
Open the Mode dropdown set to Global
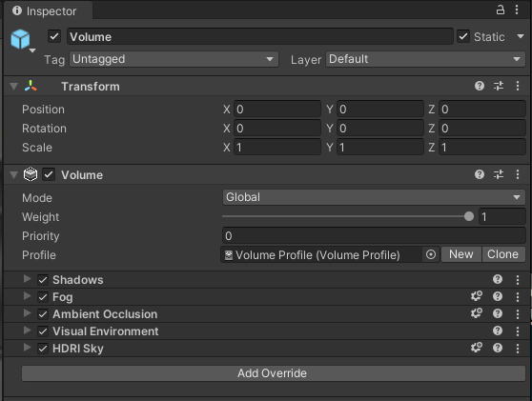[x=374, y=197]
